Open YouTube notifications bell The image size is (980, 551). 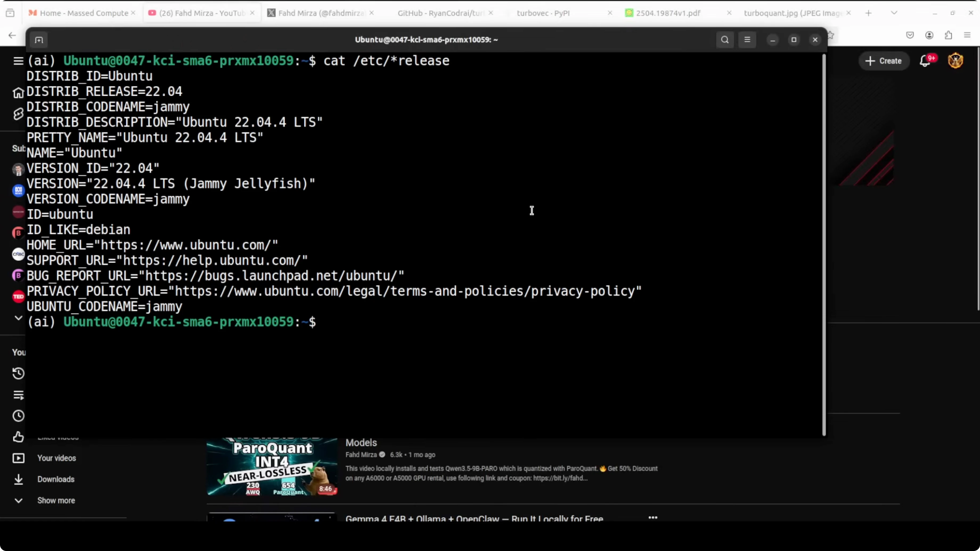[x=925, y=61]
